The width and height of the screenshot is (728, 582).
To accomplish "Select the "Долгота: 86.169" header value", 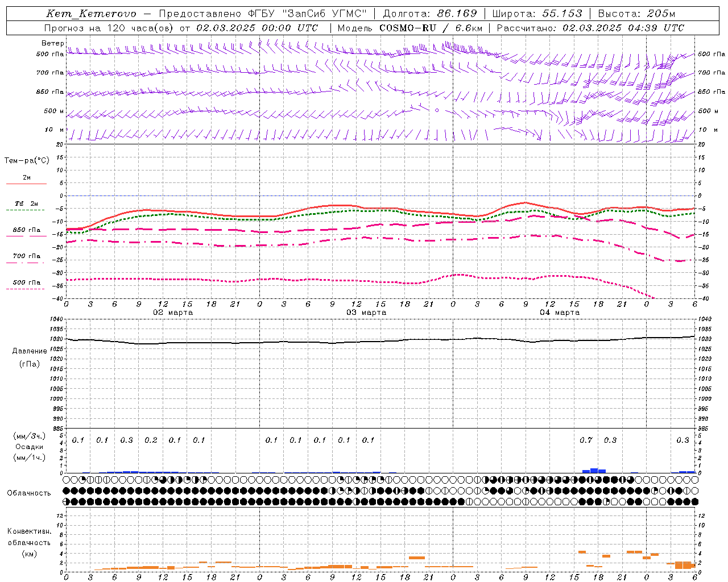I will coord(430,14).
